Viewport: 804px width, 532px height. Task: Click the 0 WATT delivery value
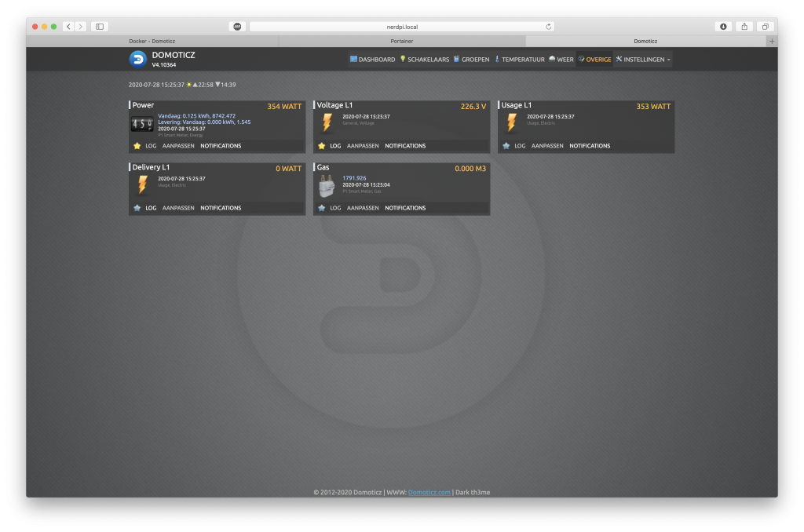289,169
